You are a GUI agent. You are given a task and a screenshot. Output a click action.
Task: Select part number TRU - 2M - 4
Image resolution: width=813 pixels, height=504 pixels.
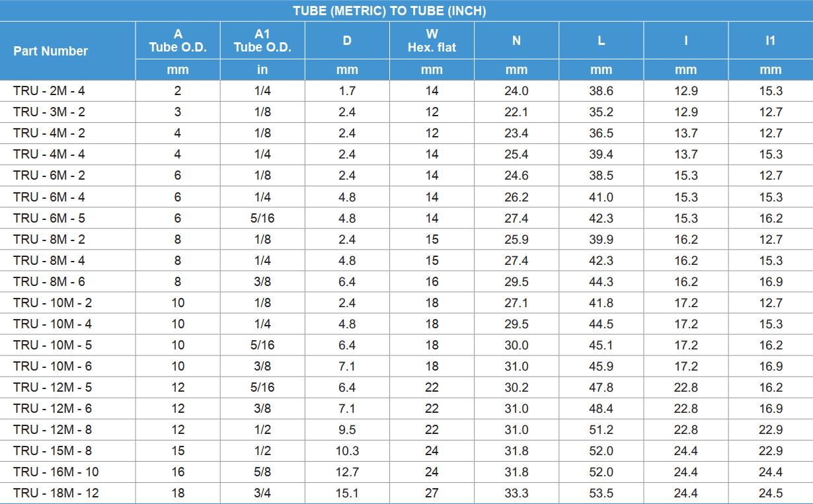[49, 91]
